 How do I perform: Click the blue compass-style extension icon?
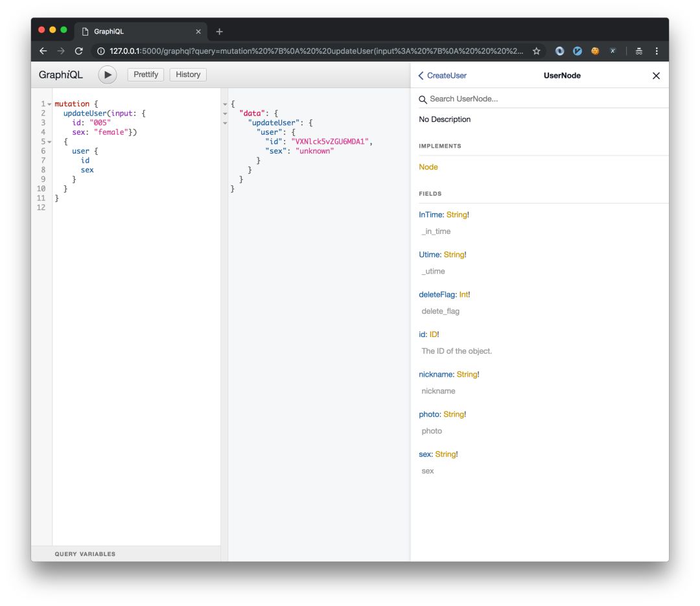[577, 51]
